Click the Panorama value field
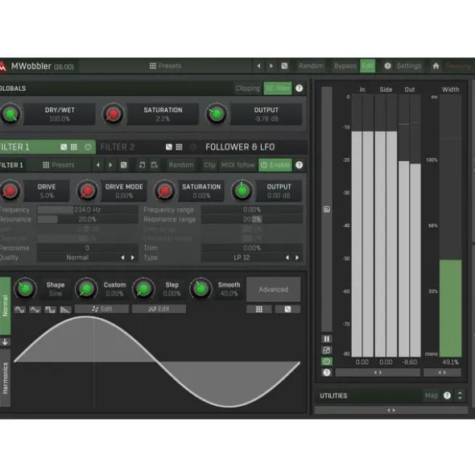 coord(88,248)
